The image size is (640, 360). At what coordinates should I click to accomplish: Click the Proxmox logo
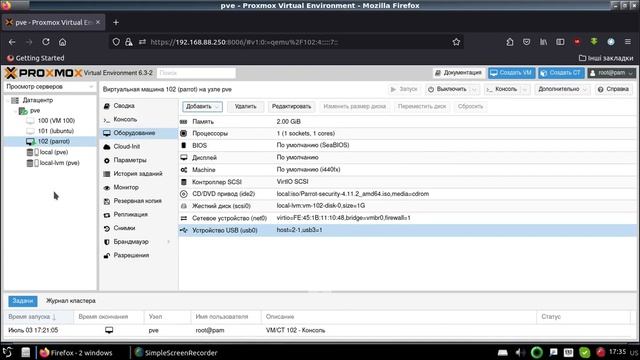click(43, 73)
